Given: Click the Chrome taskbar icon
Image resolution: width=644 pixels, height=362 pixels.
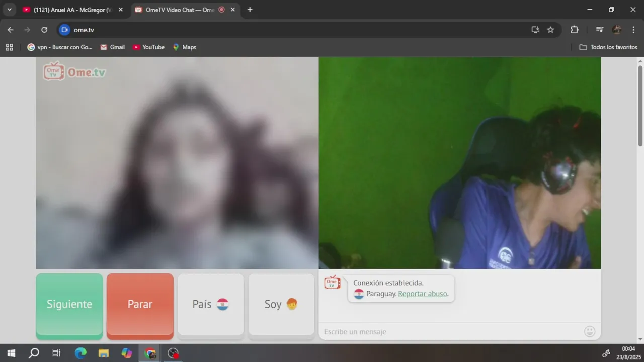Looking at the screenshot, I should [150, 353].
